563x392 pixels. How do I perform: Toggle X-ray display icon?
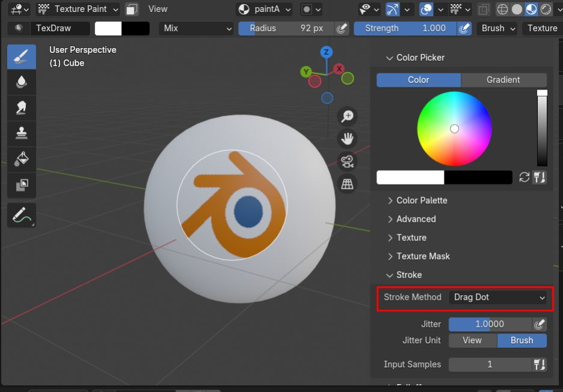tap(484, 10)
